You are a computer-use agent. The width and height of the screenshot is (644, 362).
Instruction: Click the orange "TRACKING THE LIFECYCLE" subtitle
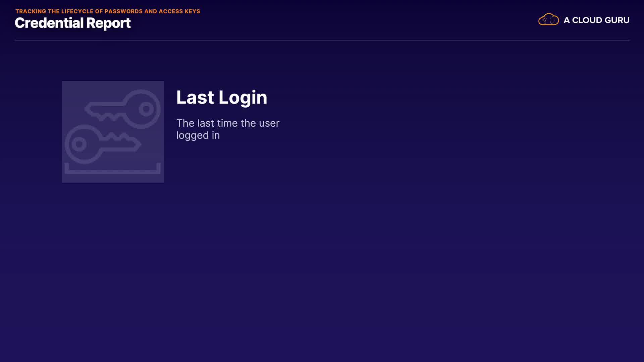click(x=108, y=11)
